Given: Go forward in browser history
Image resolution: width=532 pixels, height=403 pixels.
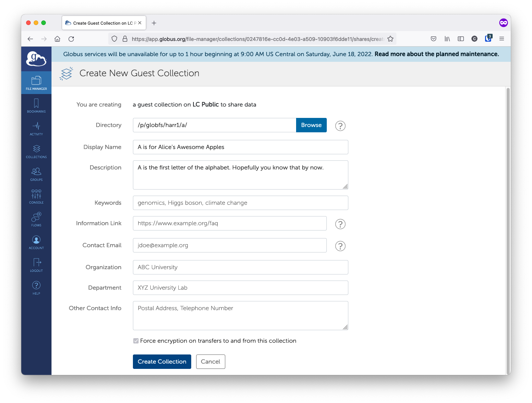Looking at the screenshot, I should [x=44, y=39].
